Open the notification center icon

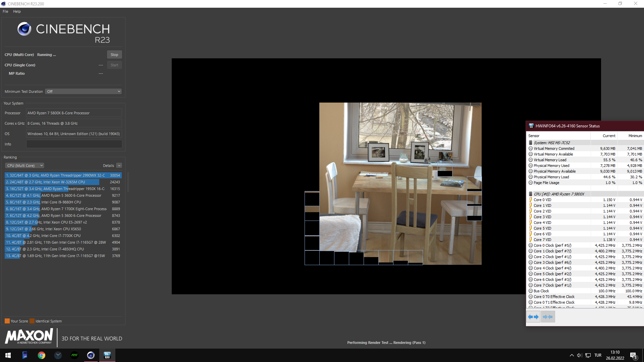coord(633,355)
